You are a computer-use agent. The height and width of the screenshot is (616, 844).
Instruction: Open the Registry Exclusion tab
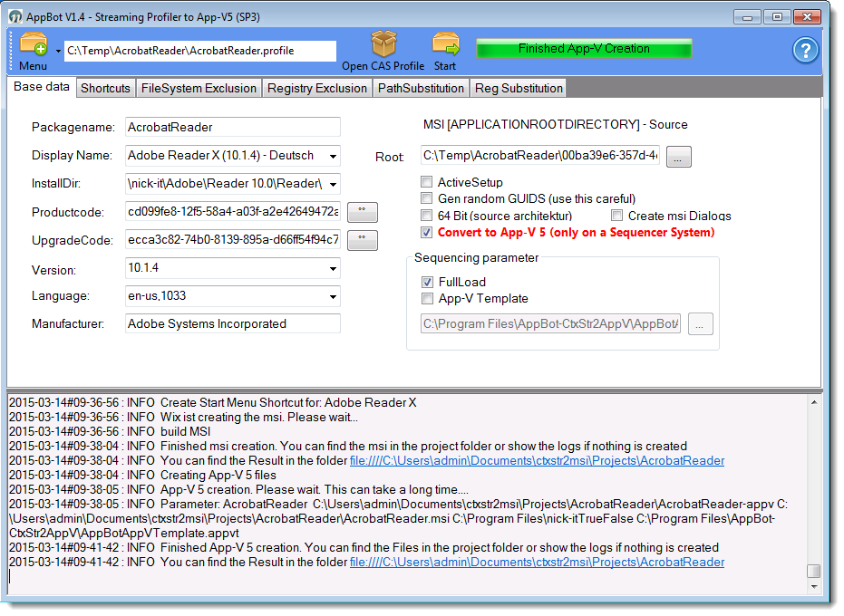point(317,88)
